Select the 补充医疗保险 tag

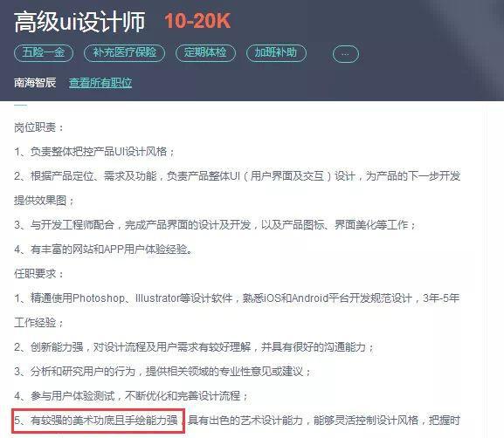pyautogui.click(x=124, y=52)
